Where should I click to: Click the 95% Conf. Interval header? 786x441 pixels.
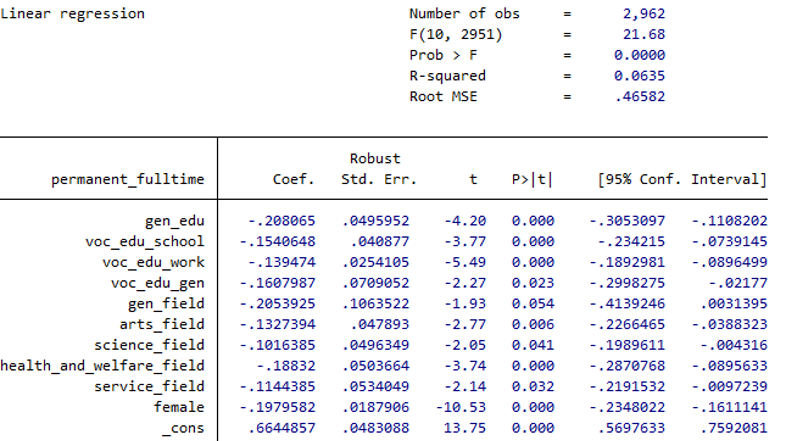click(x=682, y=180)
